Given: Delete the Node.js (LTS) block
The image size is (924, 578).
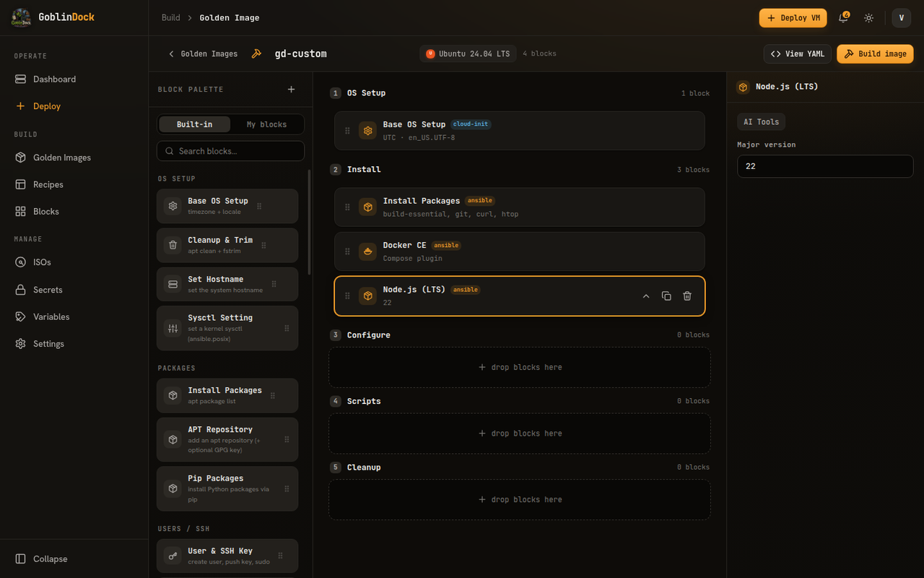Looking at the screenshot, I should [x=687, y=296].
